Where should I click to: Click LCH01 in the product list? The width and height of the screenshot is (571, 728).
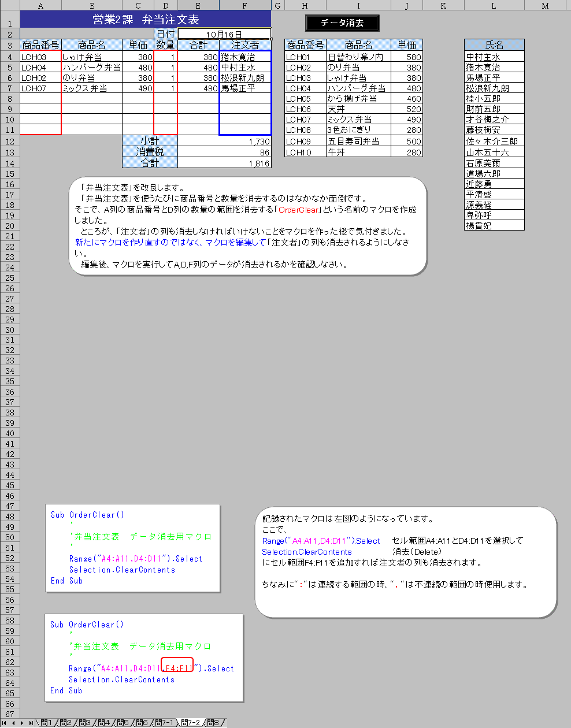pos(305,57)
